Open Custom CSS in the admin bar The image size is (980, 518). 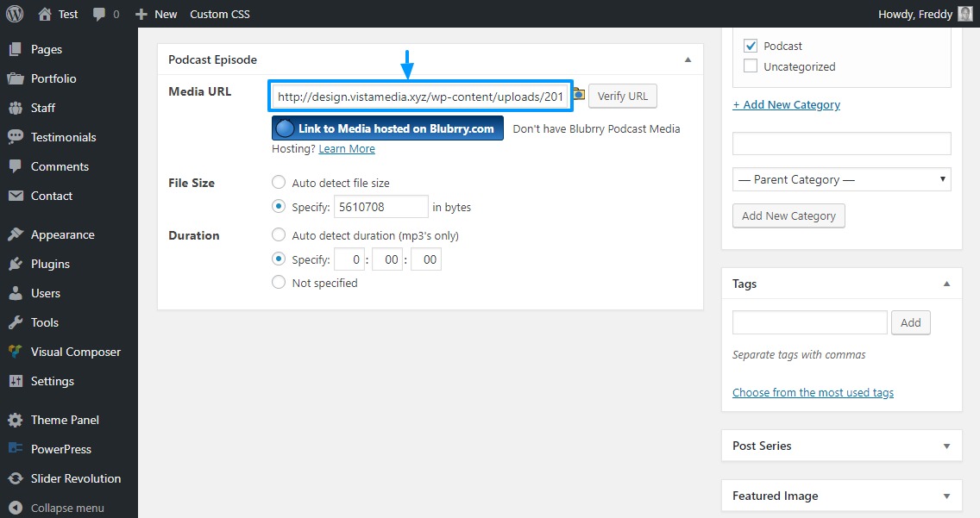pos(220,15)
